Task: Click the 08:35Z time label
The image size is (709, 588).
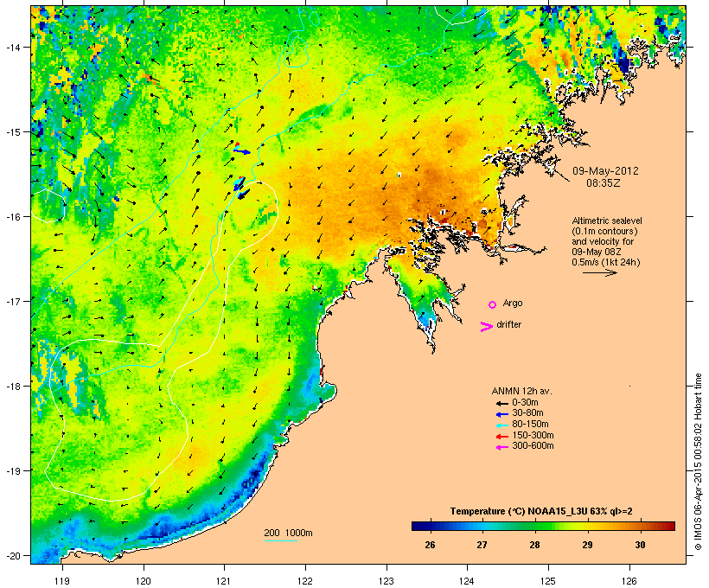Action: [604, 183]
